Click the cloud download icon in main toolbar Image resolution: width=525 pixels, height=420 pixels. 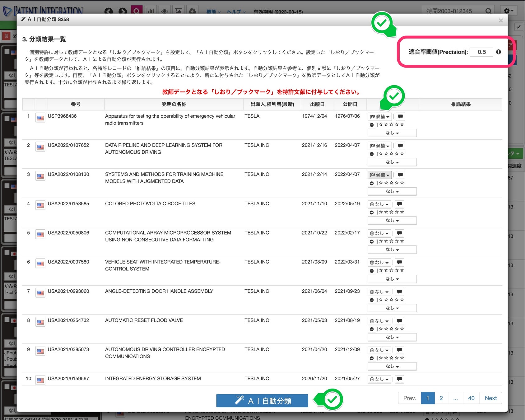point(193,11)
